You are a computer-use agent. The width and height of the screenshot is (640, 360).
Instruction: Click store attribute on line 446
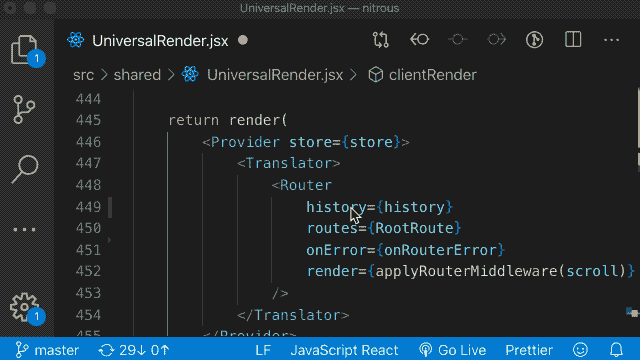click(x=310, y=142)
